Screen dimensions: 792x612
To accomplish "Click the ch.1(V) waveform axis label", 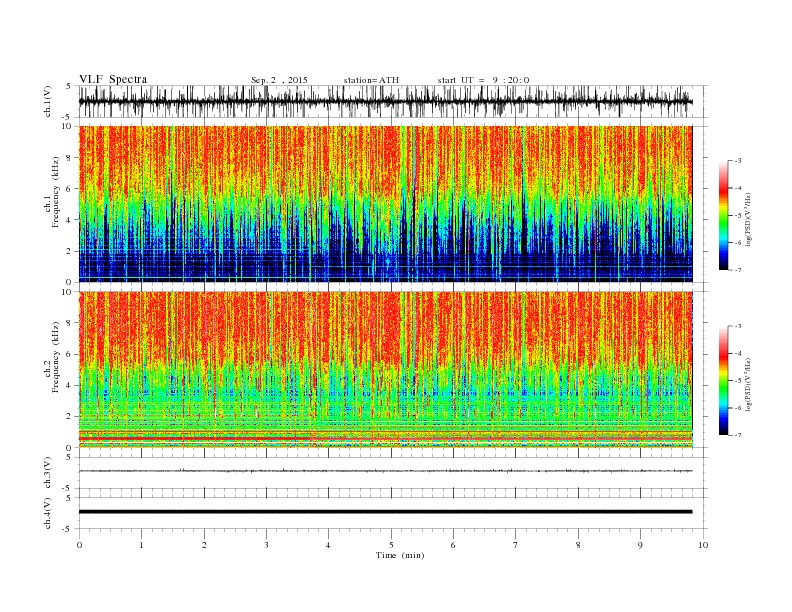I will pyautogui.click(x=48, y=101).
